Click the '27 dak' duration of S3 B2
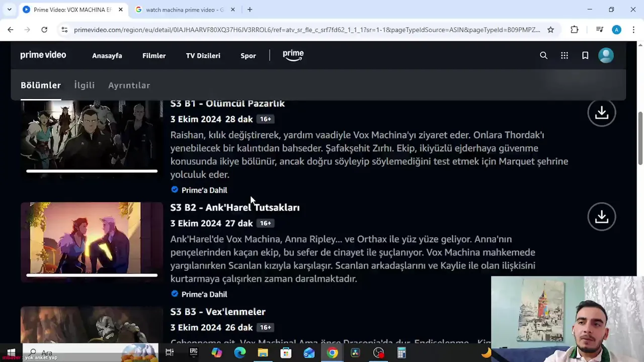644x362 pixels. click(239, 223)
